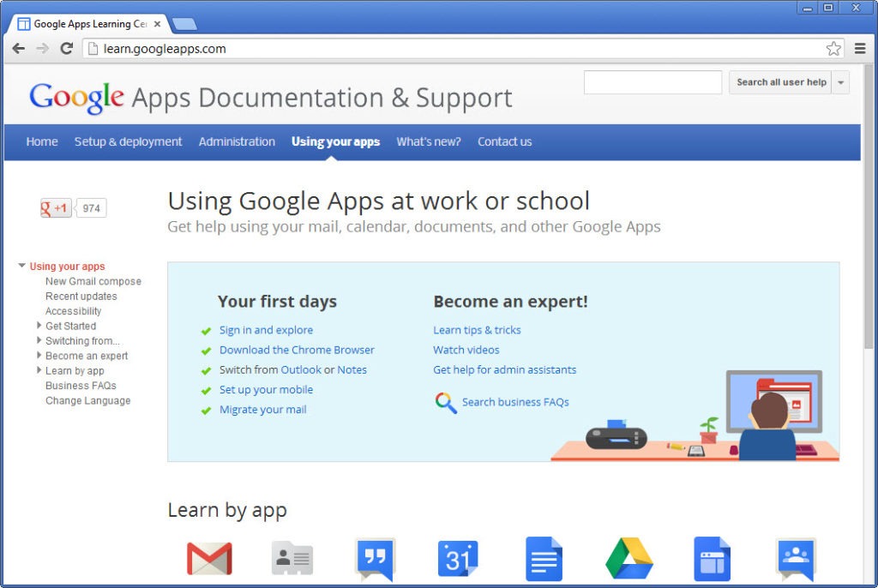The width and height of the screenshot is (878, 588).
Task: Open the Gmail app icon
Action: point(209,558)
